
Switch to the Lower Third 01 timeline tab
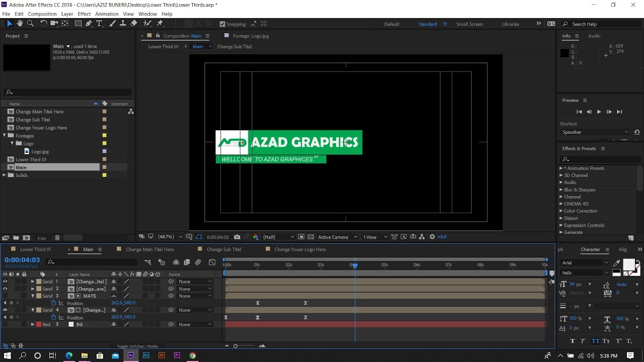coord(35,249)
